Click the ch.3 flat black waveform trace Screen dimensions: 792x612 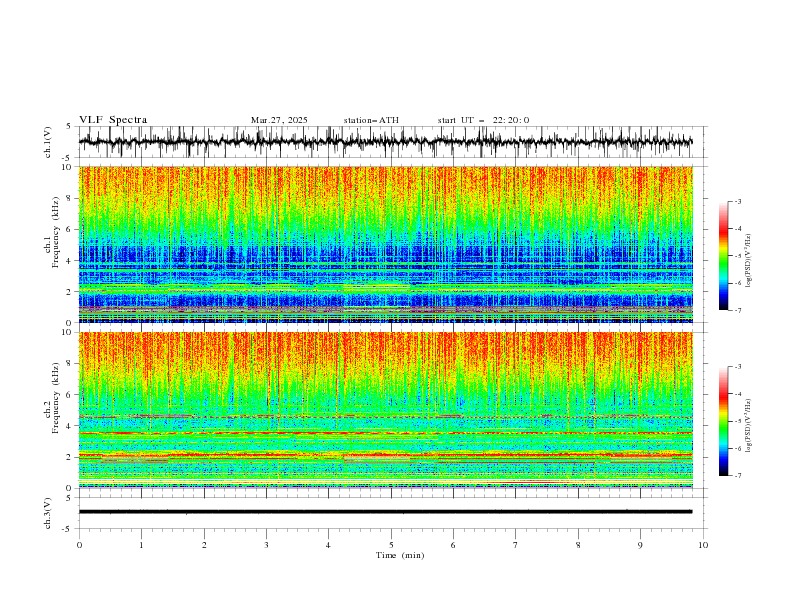point(385,512)
